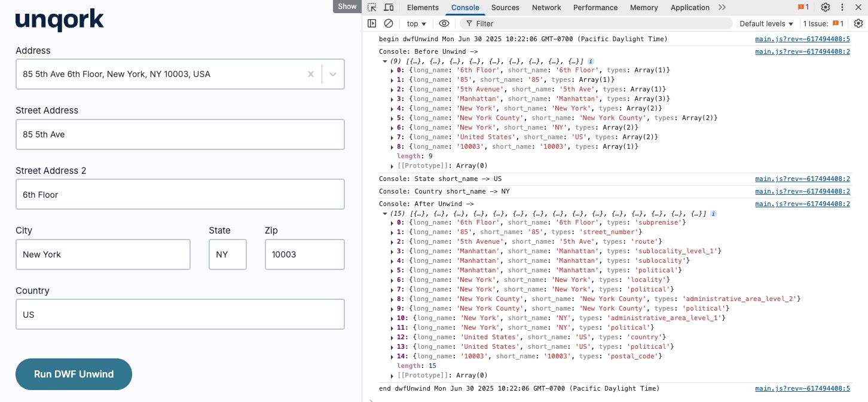868x402 pixels.
Task: Open the Application tab
Action: (x=690, y=7)
